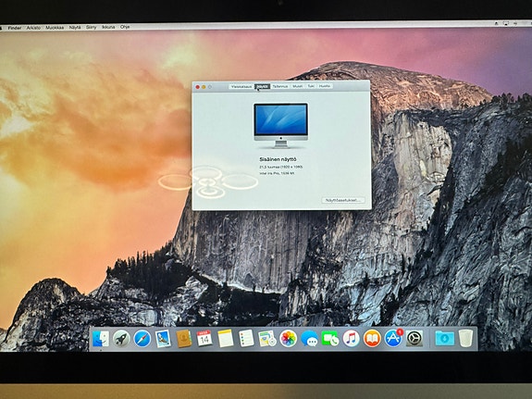
Task: Open the Trash in the dock
Action: [x=465, y=338]
